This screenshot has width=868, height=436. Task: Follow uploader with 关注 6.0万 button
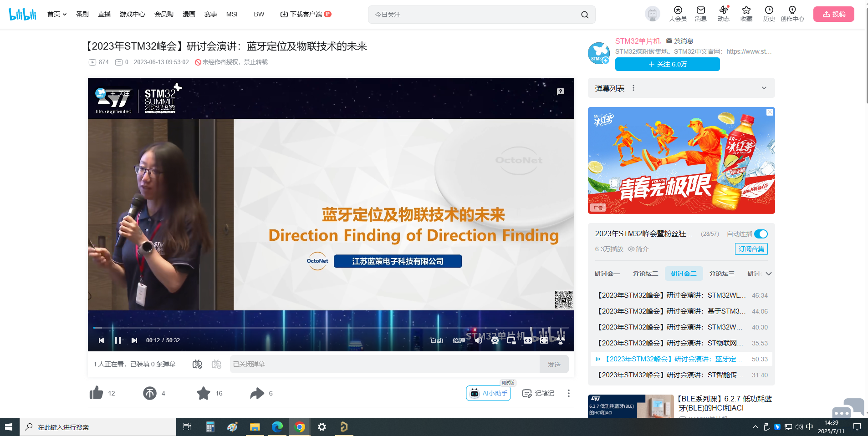[x=668, y=64]
